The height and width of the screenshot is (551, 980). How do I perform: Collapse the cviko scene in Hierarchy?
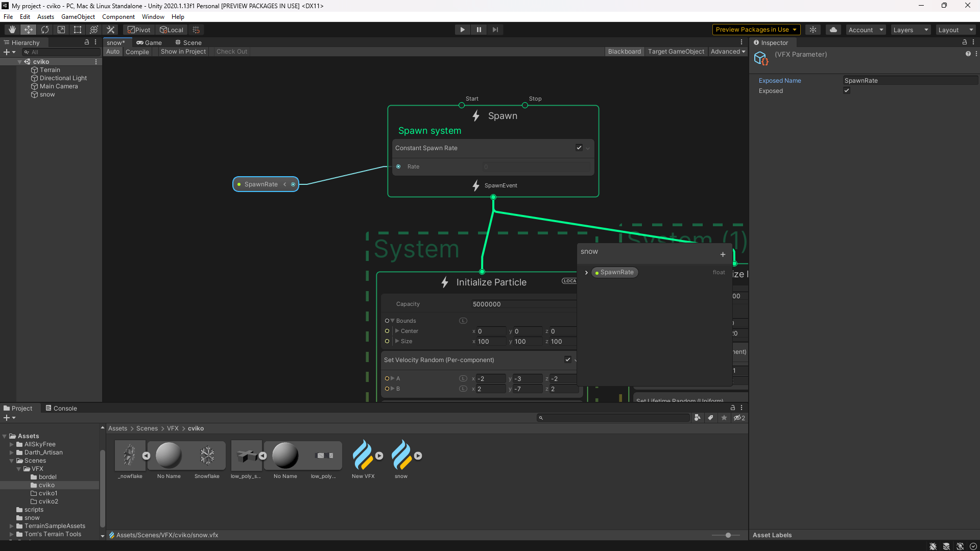point(20,62)
